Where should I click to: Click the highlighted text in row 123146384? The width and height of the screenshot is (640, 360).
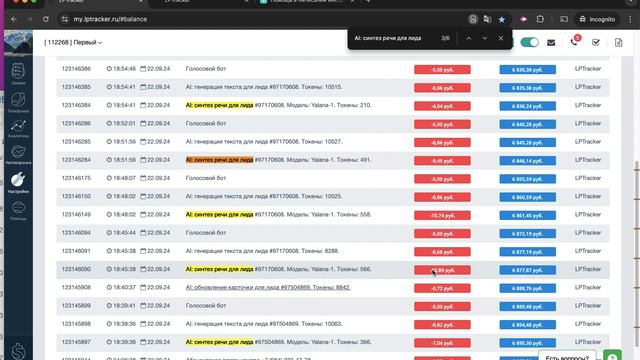(x=220, y=105)
